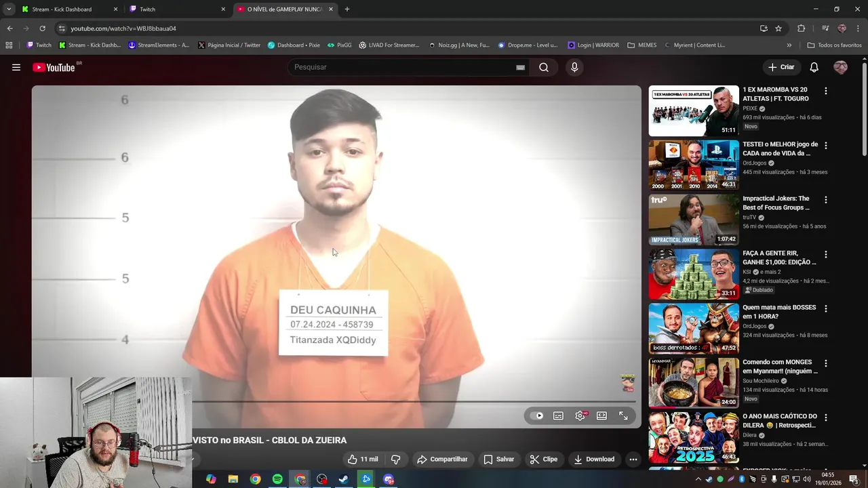Open options for TESTEI o MELHOR jogo video
This screenshot has height=488, width=868.
tap(825, 145)
